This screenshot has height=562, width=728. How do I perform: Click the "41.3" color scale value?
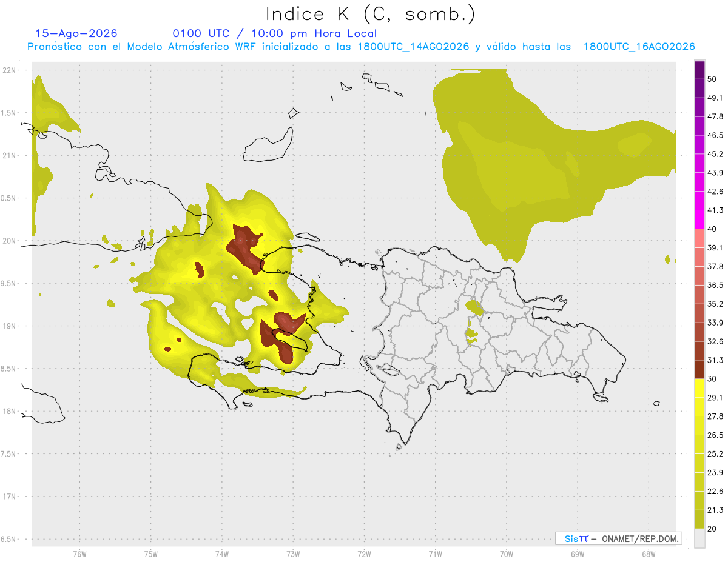click(715, 210)
